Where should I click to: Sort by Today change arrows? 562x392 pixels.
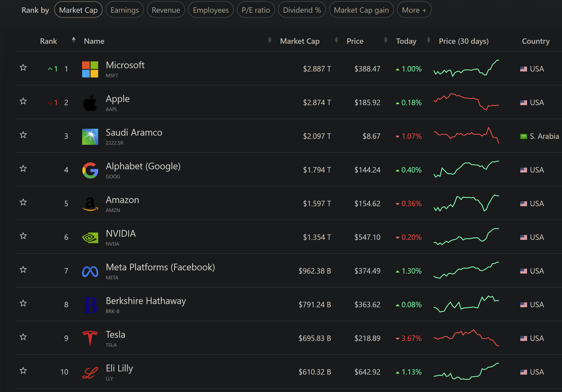click(x=428, y=40)
